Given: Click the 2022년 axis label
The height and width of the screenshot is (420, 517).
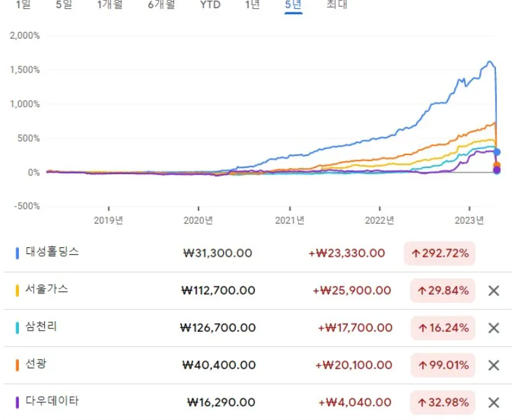Looking at the screenshot, I should point(379,220).
